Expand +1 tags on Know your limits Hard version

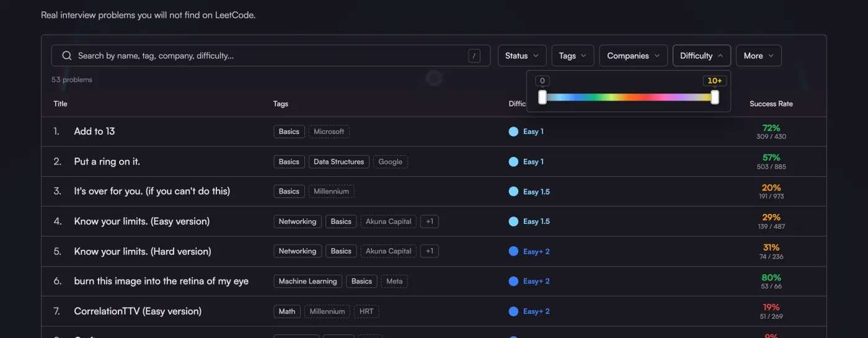click(430, 251)
